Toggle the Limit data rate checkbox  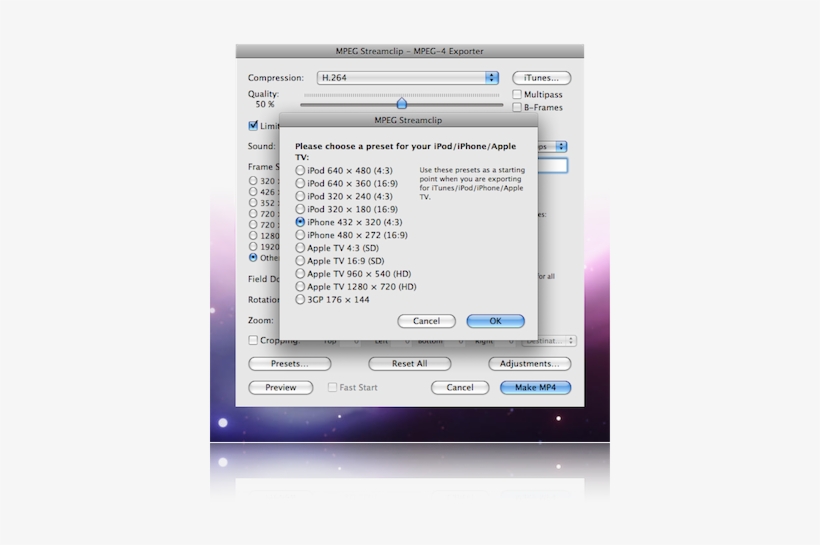pos(253,126)
